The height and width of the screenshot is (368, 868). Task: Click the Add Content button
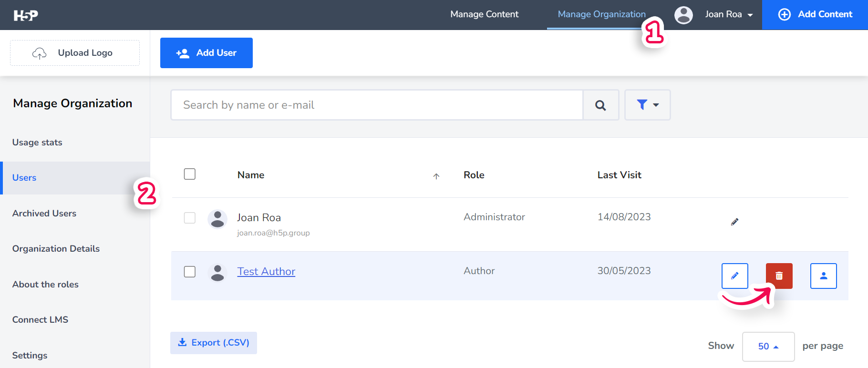click(815, 15)
